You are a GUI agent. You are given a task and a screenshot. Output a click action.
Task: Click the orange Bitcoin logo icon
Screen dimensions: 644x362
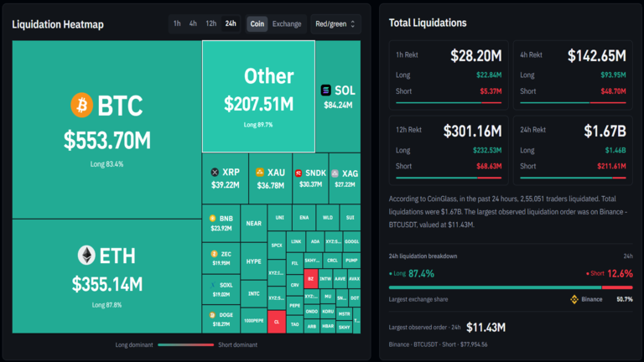[x=81, y=105]
